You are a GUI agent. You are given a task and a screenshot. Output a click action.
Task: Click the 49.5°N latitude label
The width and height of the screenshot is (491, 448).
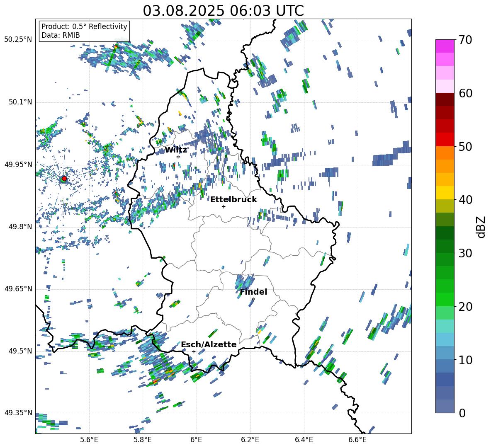pyautogui.click(x=20, y=351)
